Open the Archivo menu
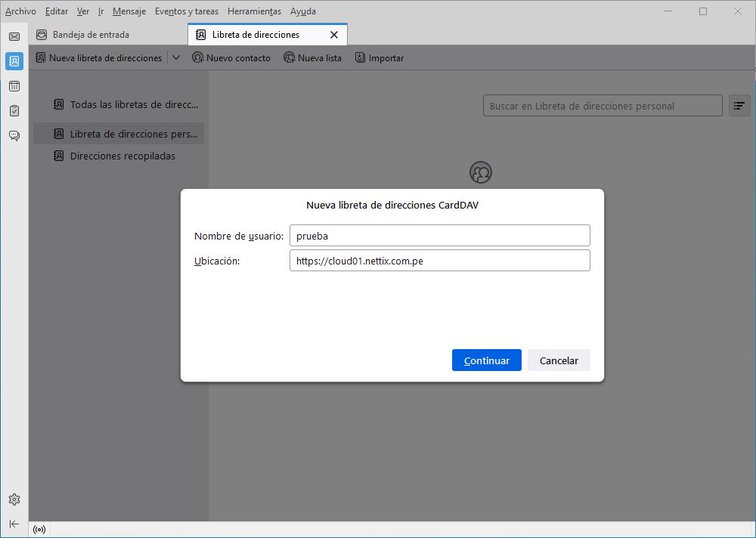 coord(20,11)
